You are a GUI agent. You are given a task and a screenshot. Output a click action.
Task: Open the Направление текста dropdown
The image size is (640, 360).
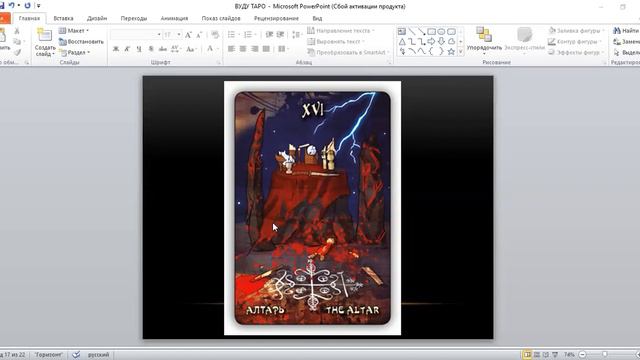point(341,31)
